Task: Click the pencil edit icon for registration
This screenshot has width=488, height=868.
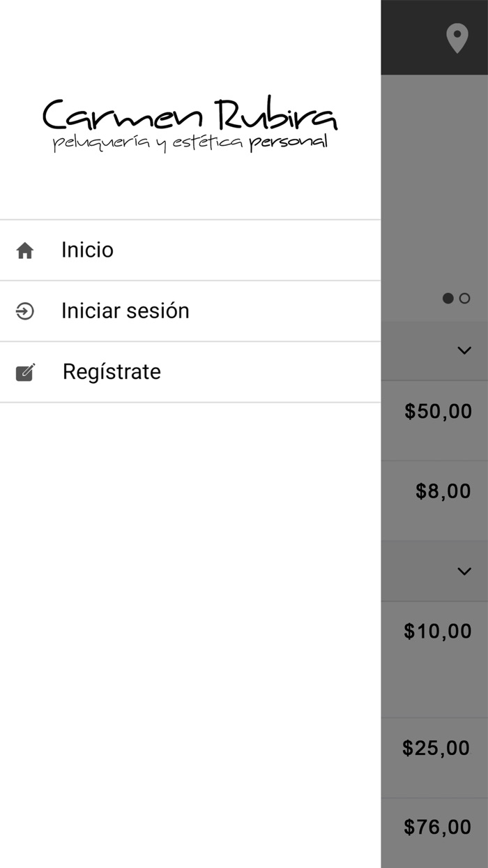Action: (x=25, y=372)
